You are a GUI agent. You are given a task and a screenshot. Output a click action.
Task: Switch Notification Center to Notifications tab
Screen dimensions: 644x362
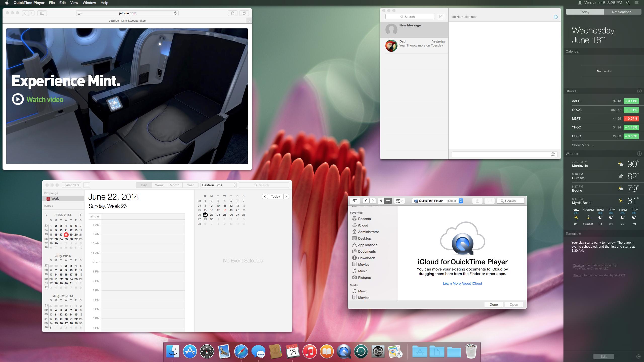click(x=621, y=12)
